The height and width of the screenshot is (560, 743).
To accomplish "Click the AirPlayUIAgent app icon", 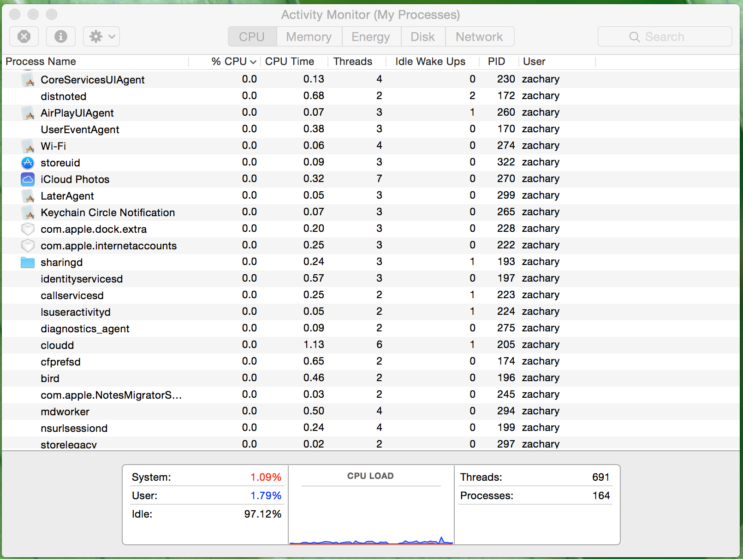I will click(28, 113).
